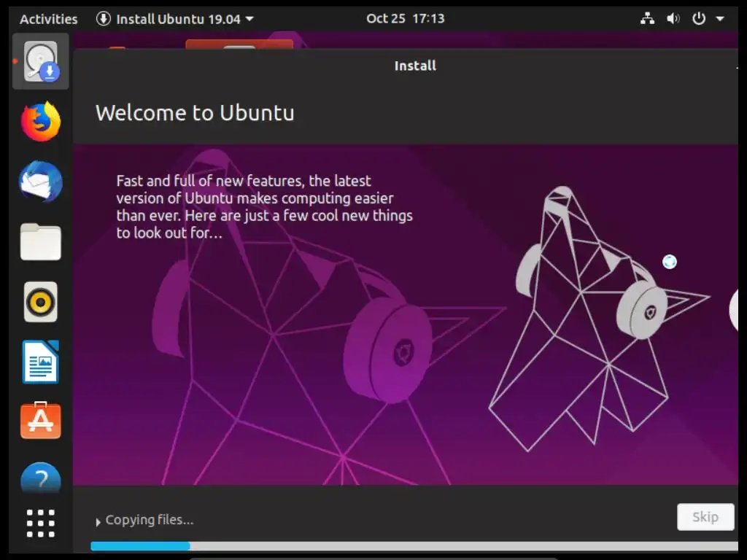
Task: Launch Rhythmbox music player from the dock
Action: [x=41, y=302]
